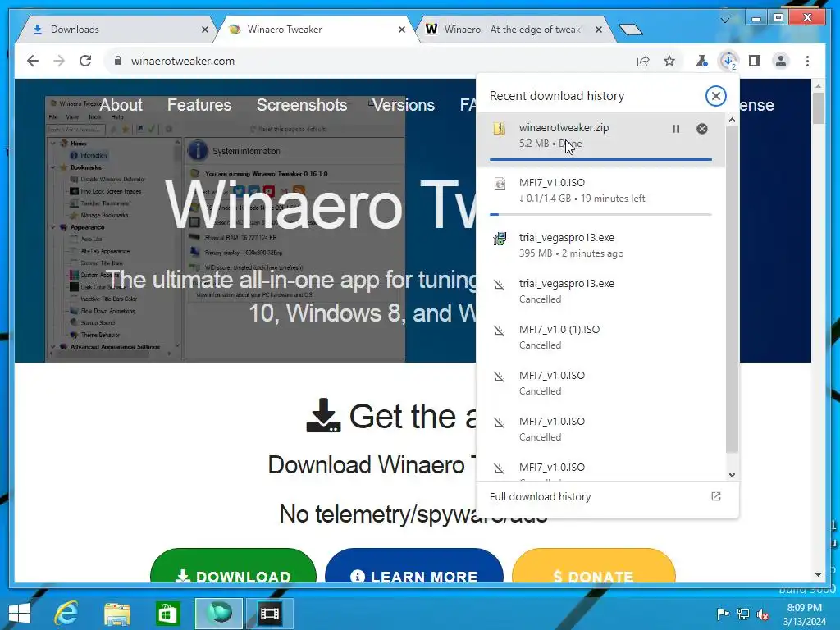
Task: Open the Versions menu item
Action: coord(404,105)
